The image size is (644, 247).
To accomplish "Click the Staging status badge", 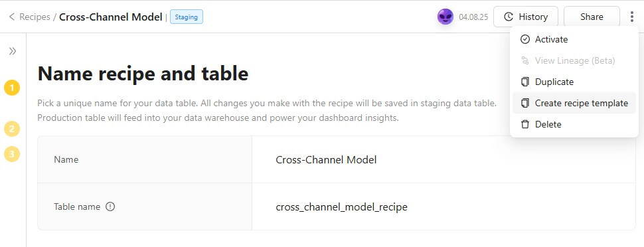I will [x=187, y=17].
